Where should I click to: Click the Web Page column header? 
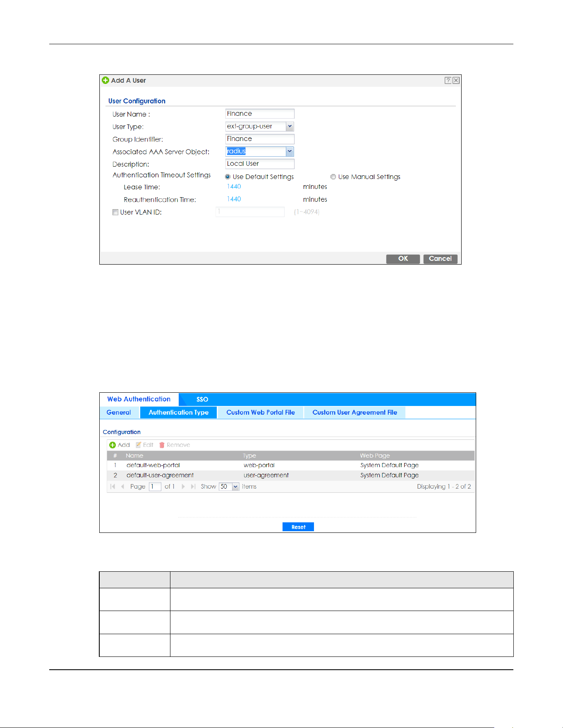375,456
